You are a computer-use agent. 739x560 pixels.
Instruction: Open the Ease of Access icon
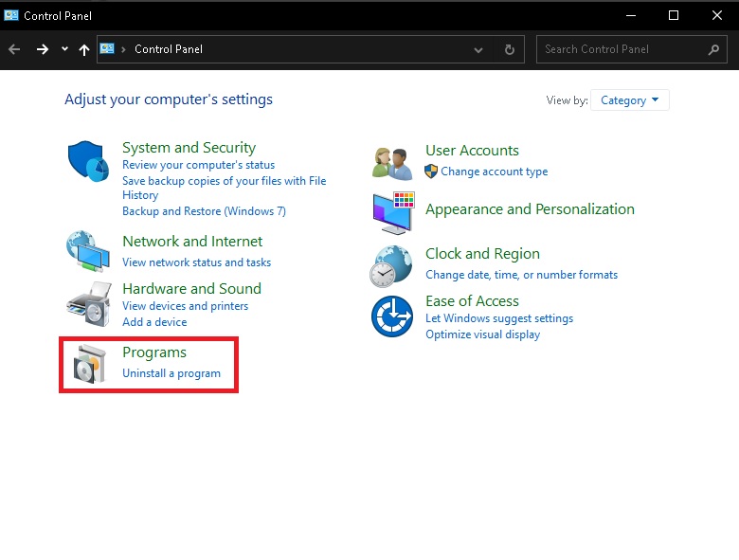(x=392, y=316)
